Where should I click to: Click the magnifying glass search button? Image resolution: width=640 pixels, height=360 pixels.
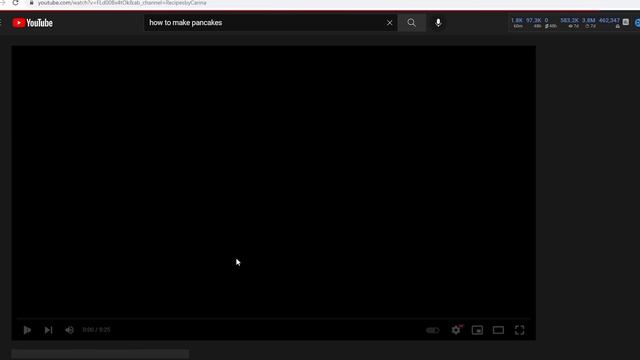pos(411,23)
